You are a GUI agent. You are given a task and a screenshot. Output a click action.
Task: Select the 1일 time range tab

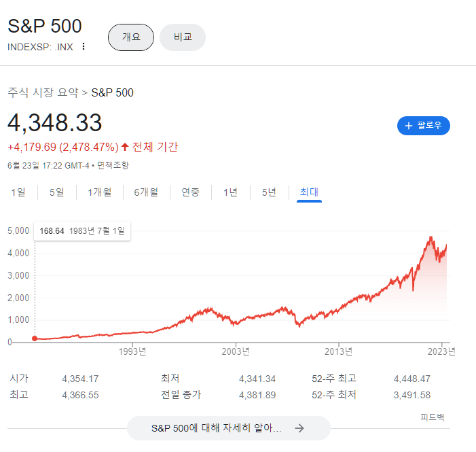pos(18,192)
